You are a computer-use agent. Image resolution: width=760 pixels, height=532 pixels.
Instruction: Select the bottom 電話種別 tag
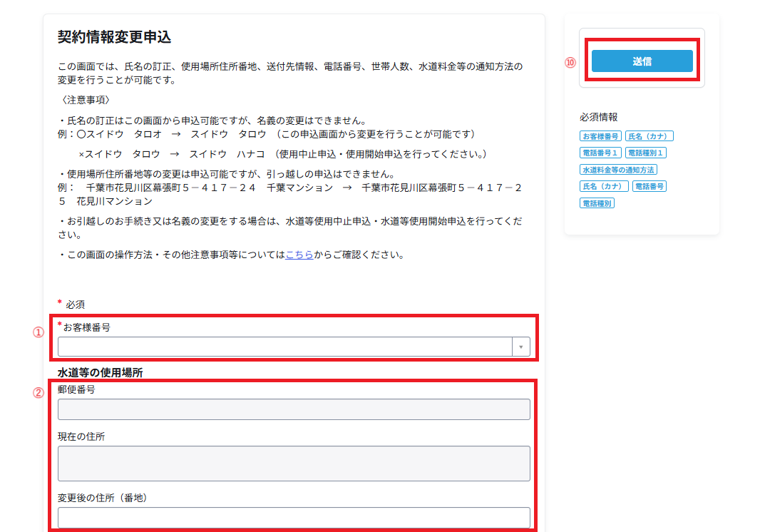coord(597,203)
